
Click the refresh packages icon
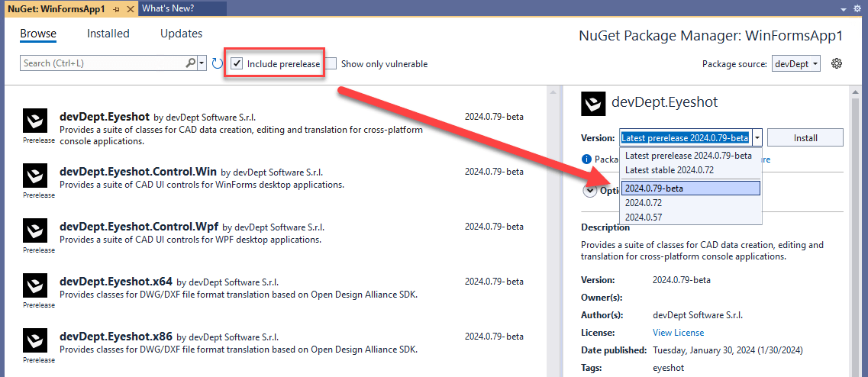218,63
